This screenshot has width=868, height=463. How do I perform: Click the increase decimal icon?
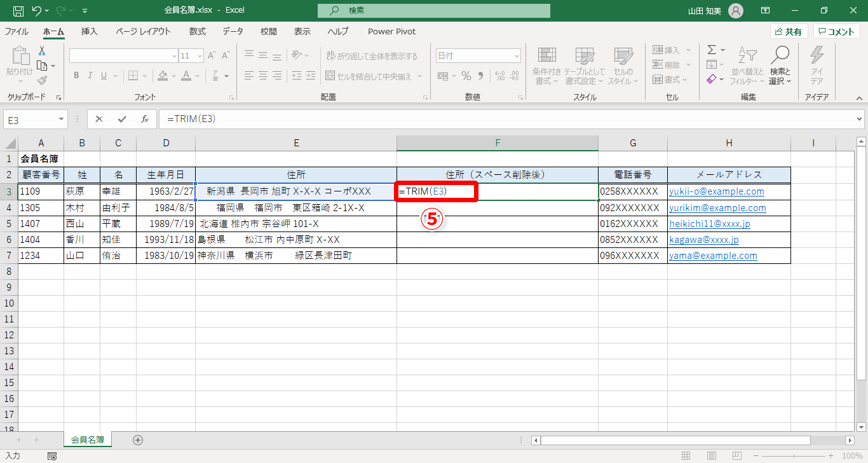point(499,76)
